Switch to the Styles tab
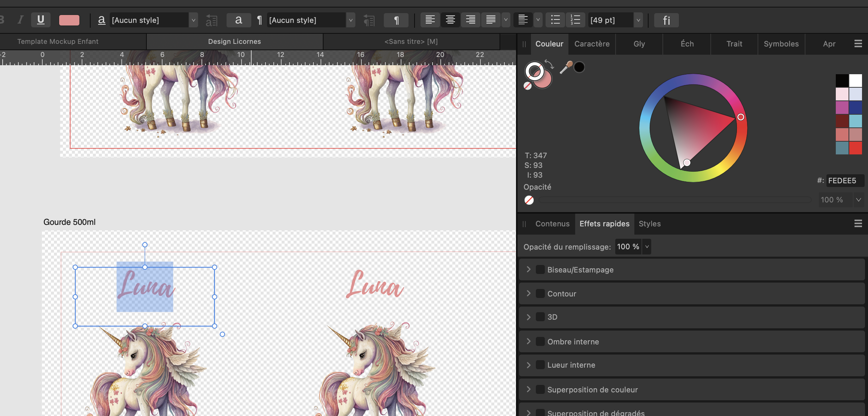Viewport: 868px width, 416px height. (x=649, y=224)
